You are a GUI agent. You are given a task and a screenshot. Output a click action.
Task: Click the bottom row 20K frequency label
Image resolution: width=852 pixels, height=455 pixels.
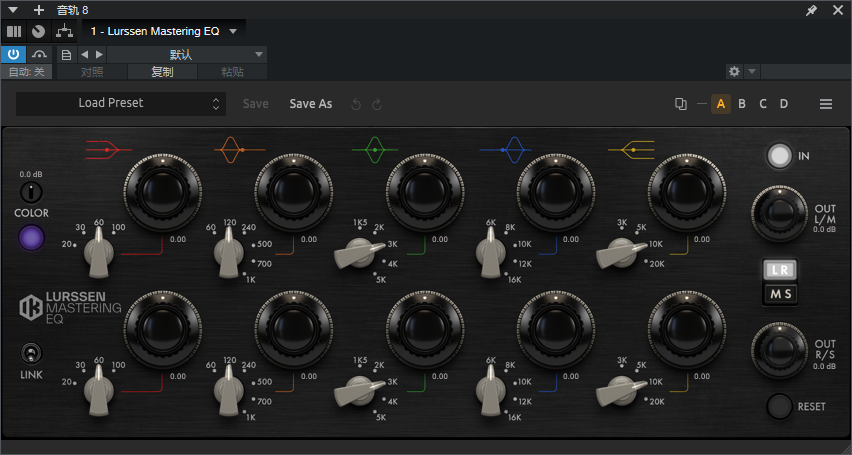coord(657,402)
